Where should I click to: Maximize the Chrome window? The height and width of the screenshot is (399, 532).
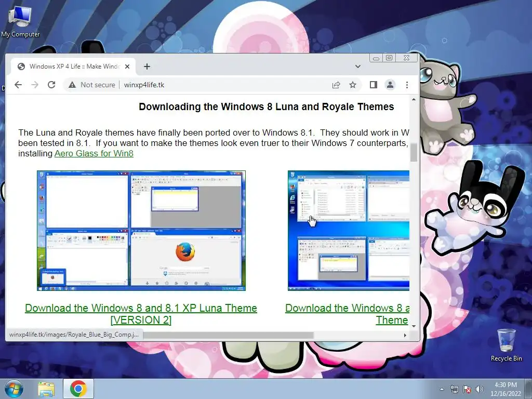pyautogui.click(x=389, y=58)
